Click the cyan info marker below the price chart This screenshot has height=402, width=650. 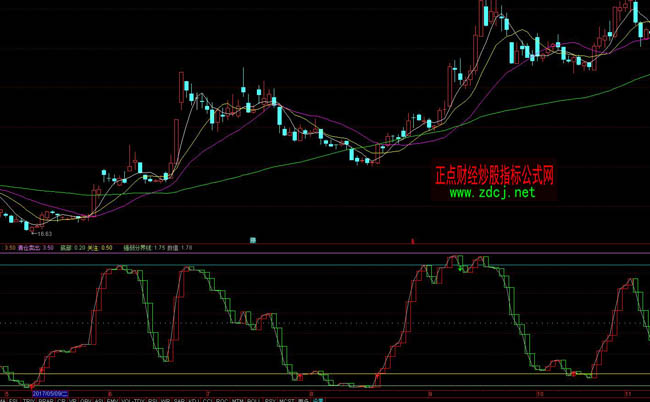point(254,240)
